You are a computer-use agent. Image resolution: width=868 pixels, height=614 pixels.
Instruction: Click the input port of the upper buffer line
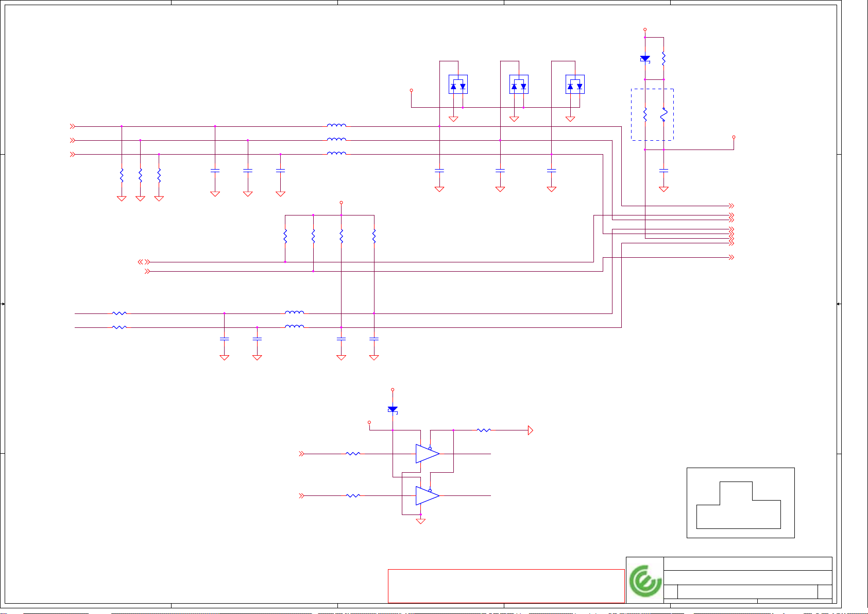[x=302, y=454]
